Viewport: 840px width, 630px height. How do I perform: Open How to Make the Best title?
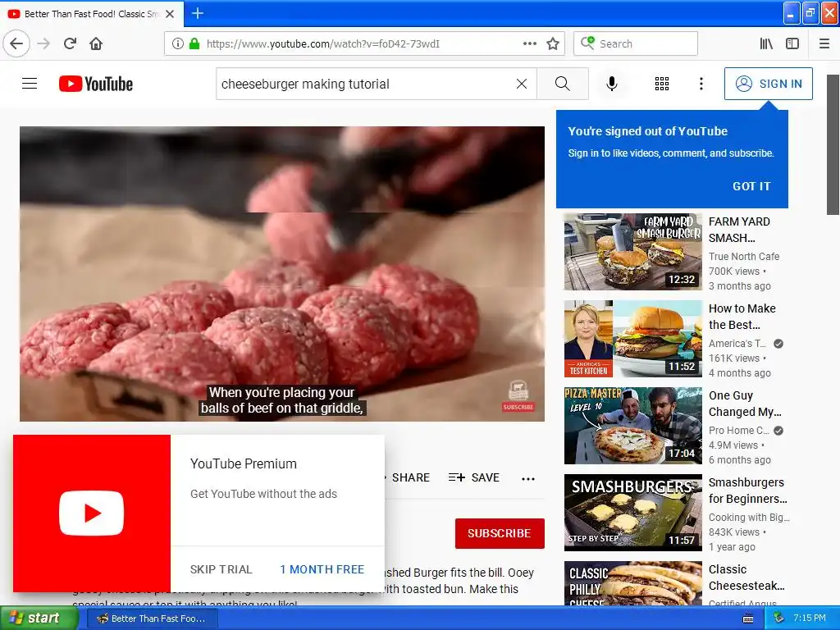742,316
